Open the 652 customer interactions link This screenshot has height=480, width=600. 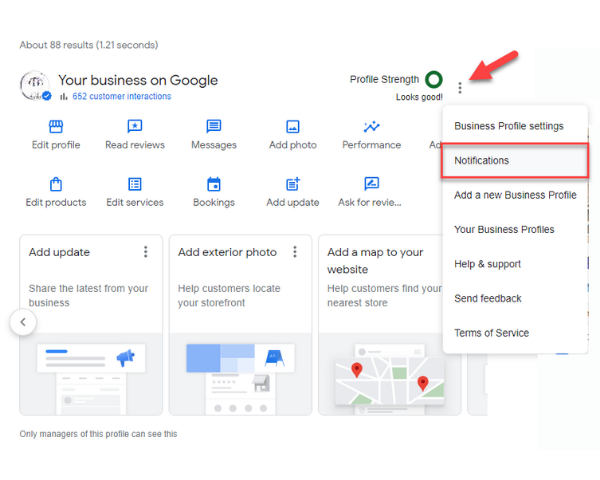click(x=122, y=96)
